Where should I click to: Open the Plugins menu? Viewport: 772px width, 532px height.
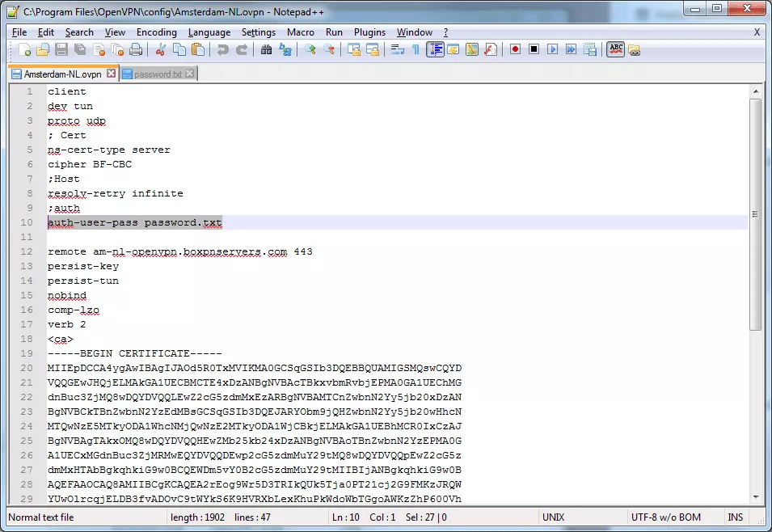[369, 32]
